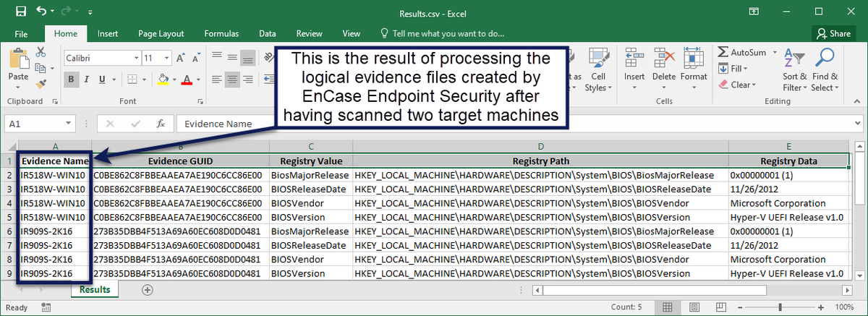Top-align cell contents
868x316 pixels.
pos(216,57)
